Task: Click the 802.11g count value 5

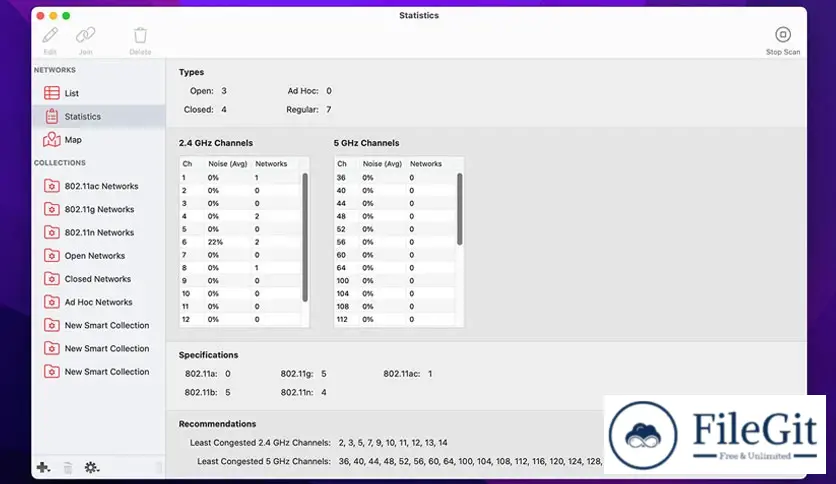Action: 324,374
